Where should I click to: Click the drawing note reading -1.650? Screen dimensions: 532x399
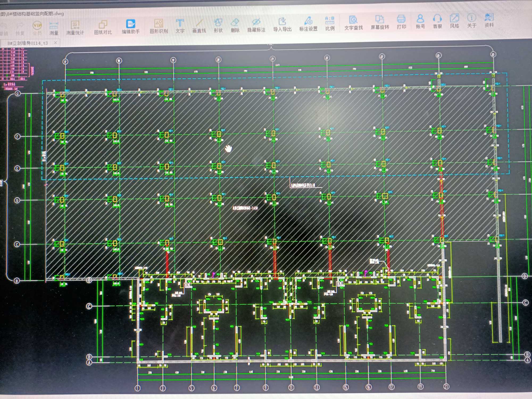(x=245, y=208)
